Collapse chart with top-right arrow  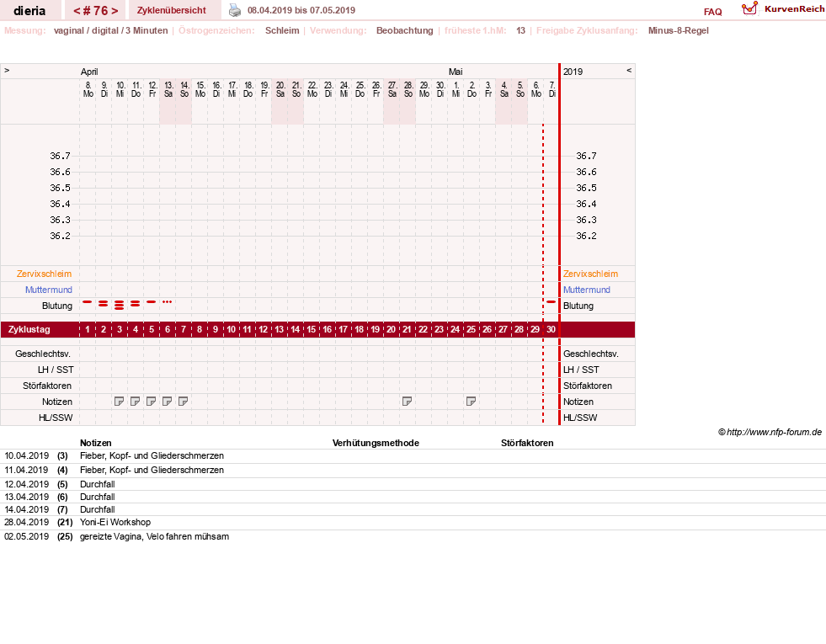[628, 70]
